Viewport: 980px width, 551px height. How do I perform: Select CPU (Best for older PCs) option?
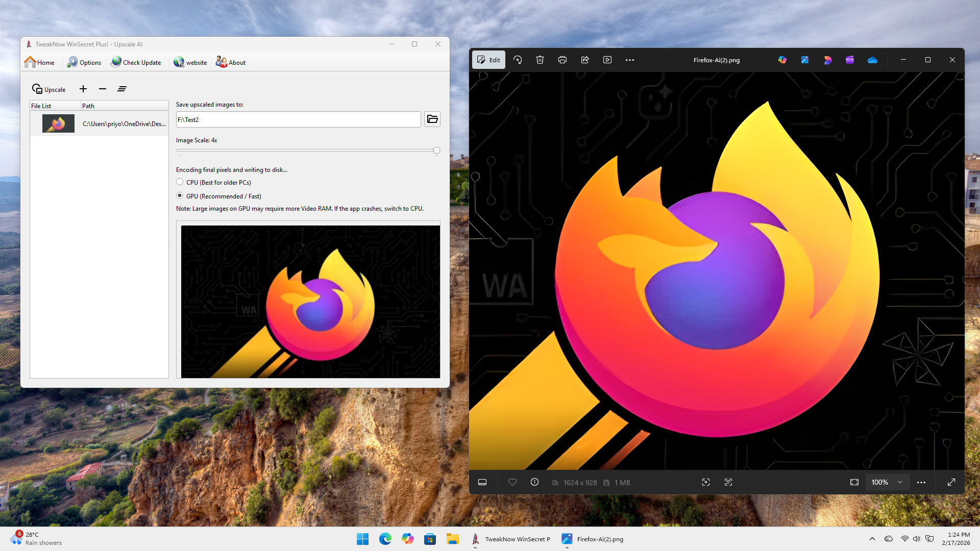point(180,182)
